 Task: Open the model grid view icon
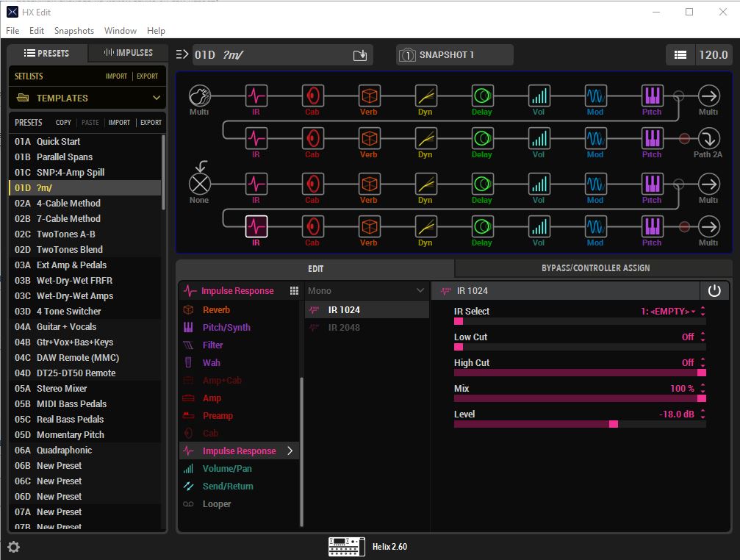294,290
